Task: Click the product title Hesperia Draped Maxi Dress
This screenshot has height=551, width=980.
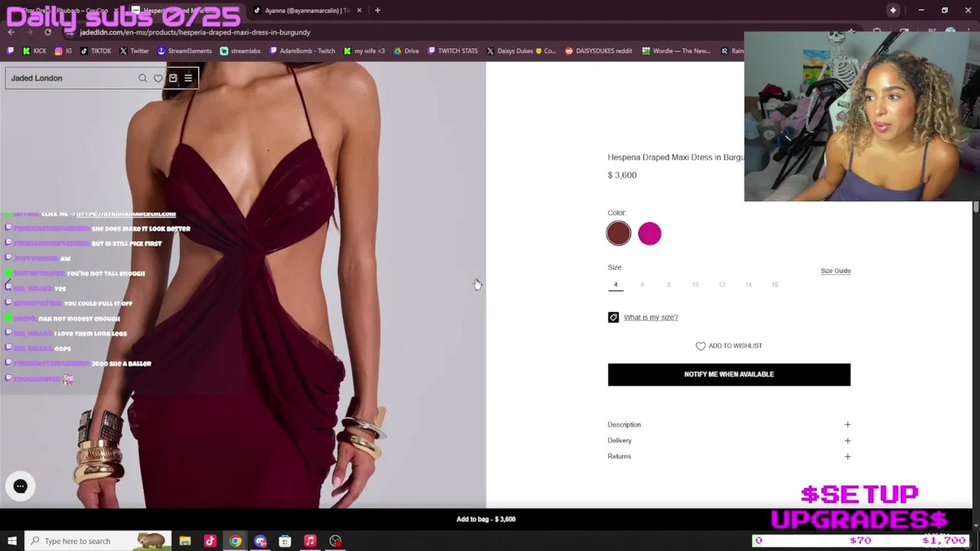Action: pos(675,157)
